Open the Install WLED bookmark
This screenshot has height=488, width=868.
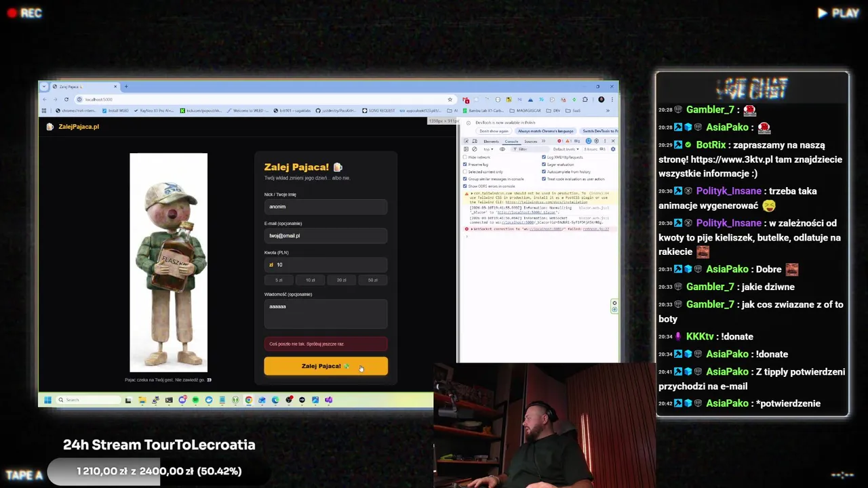pyautogui.click(x=115, y=110)
